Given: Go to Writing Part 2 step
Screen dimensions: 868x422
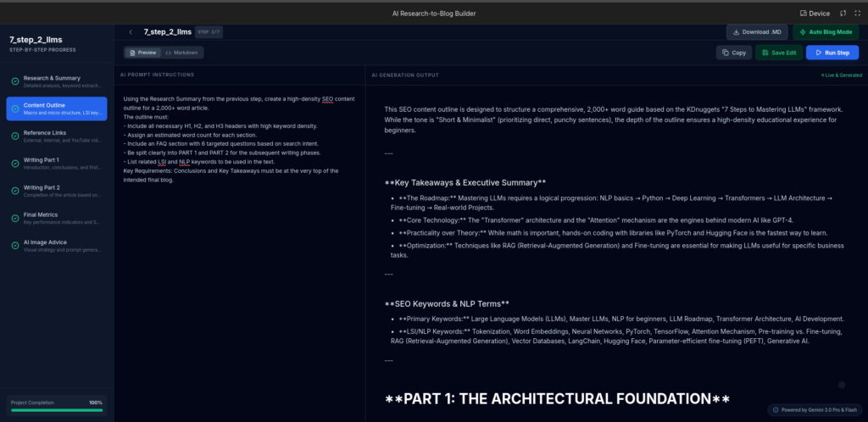Looking at the screenshot, I should pyautogui.click(x=57, y=191).
